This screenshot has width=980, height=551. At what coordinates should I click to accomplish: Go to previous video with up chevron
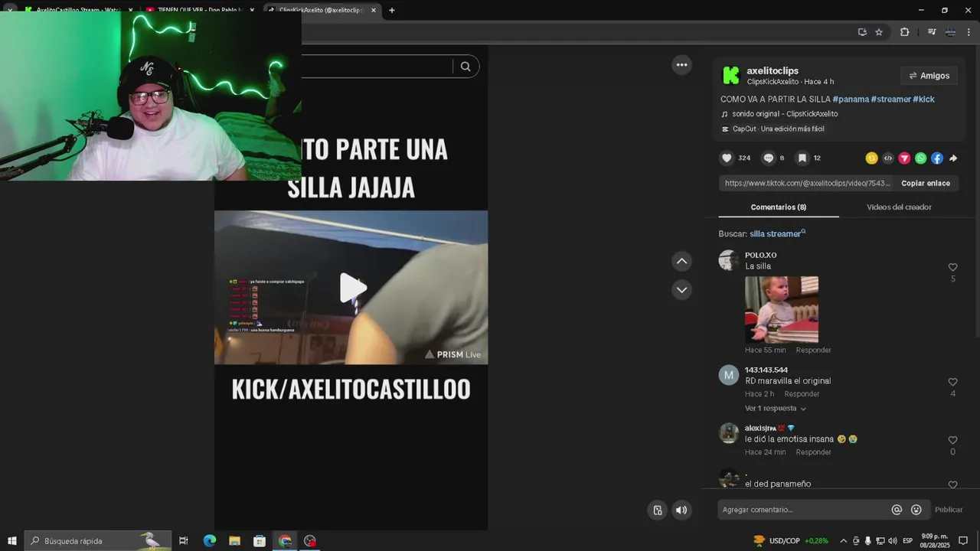coord(681,262)
